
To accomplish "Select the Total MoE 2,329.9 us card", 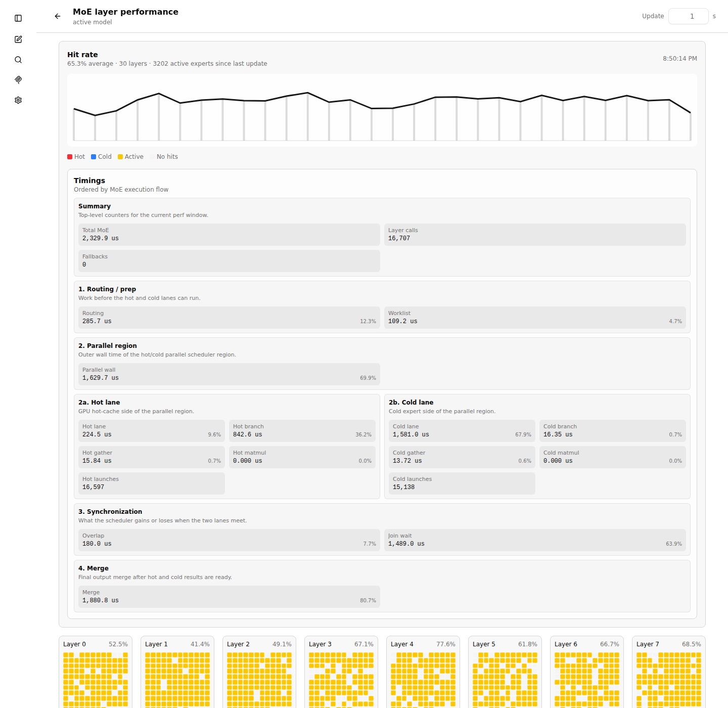I will 229,235.
